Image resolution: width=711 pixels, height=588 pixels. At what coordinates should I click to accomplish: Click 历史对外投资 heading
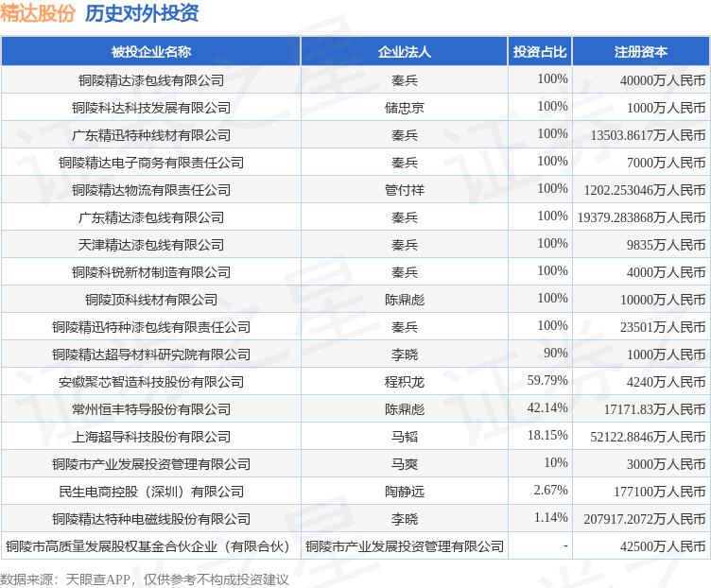coord(142,12)
